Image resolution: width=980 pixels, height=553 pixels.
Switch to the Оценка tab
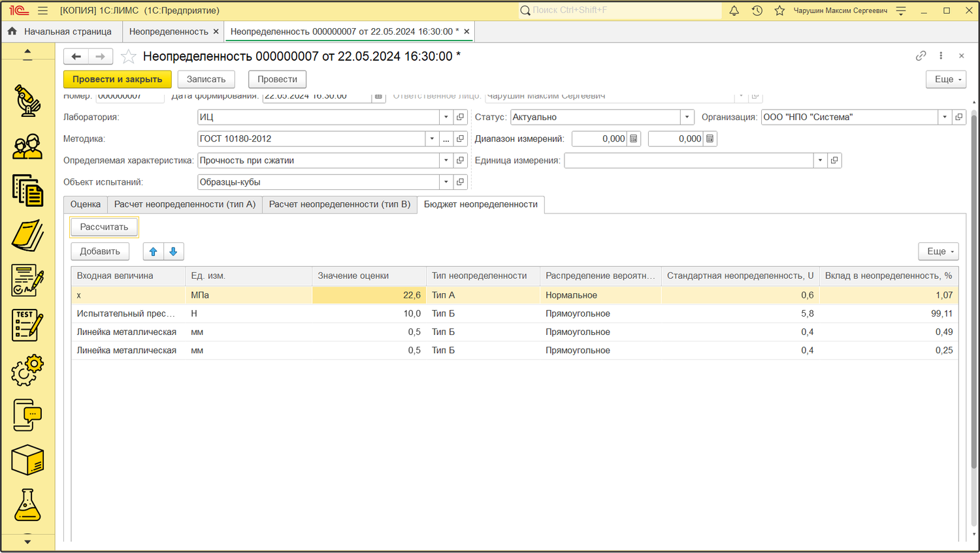[86, 204]
